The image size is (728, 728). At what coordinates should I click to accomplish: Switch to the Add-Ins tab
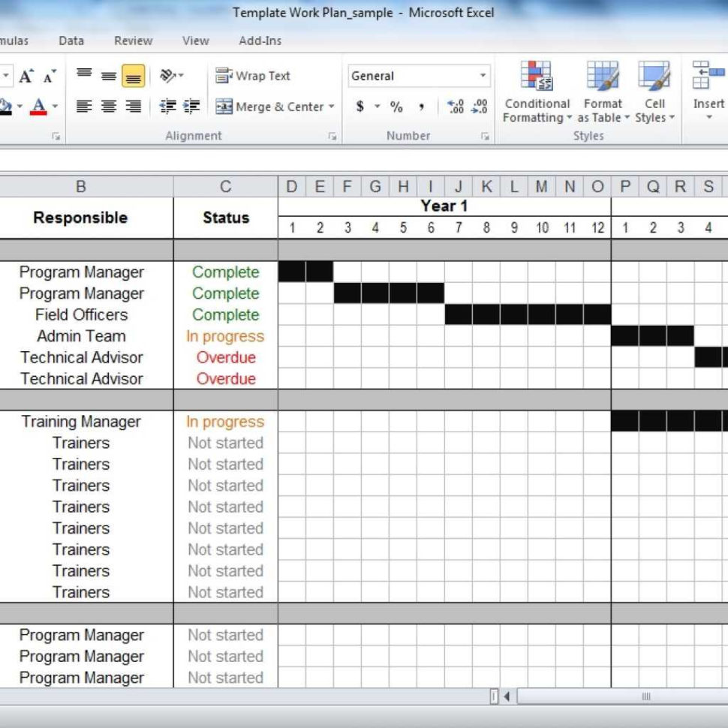pyautogui.click(x=260, y=41)
